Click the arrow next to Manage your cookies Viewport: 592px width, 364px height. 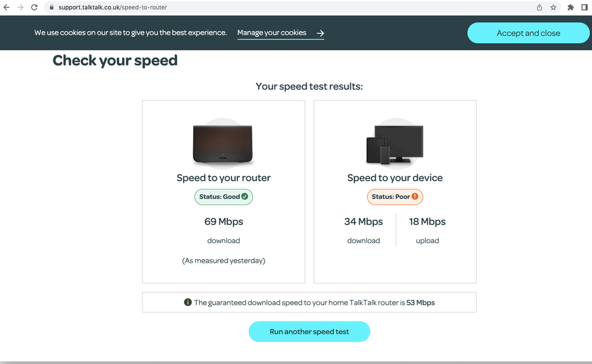pos(321,34)
